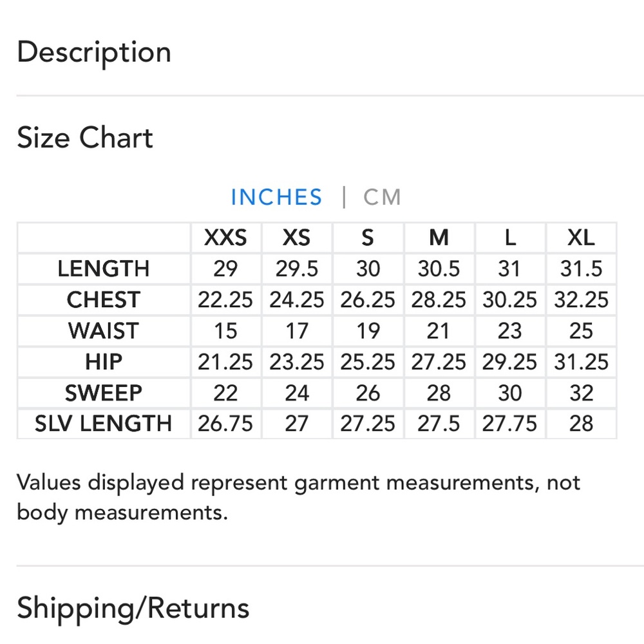The width and height of the screenshot is (644, 644).
Task: Click the garment measurements note text
Action: point(299,497)
